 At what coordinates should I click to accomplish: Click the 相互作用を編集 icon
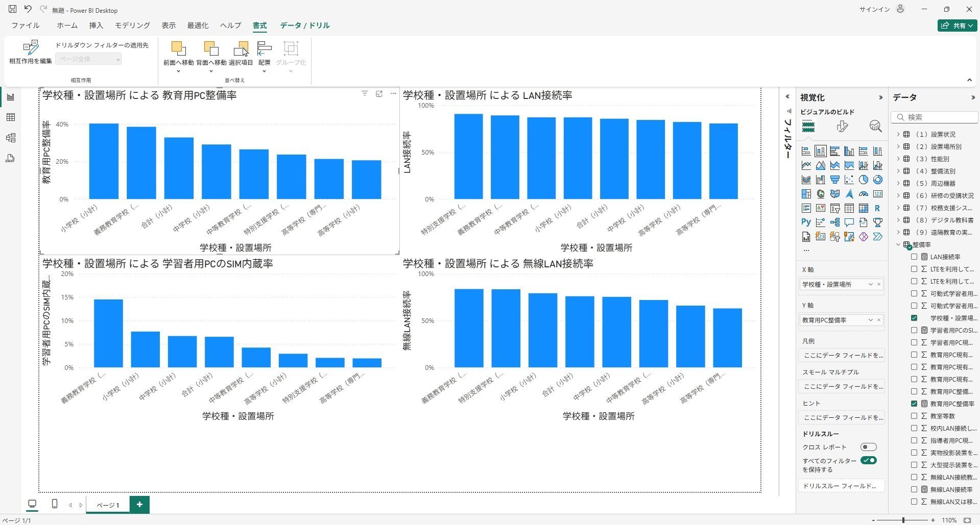coord(31,48)
